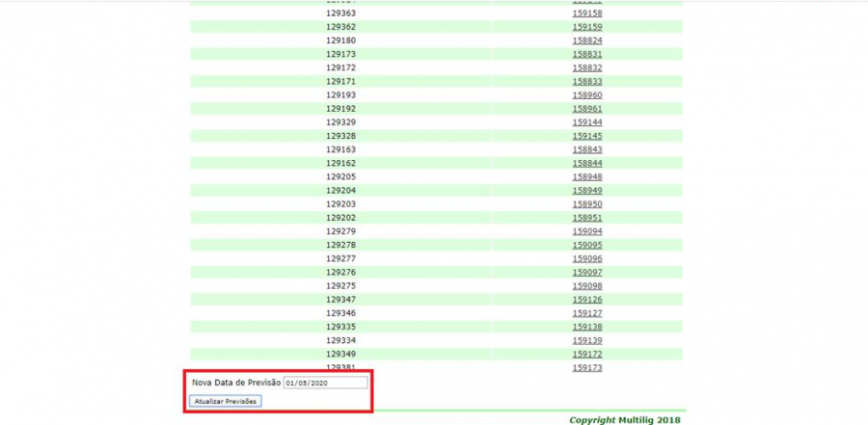Open link 159126
This screenshot has height=425, width=868.
click(586, 300)
